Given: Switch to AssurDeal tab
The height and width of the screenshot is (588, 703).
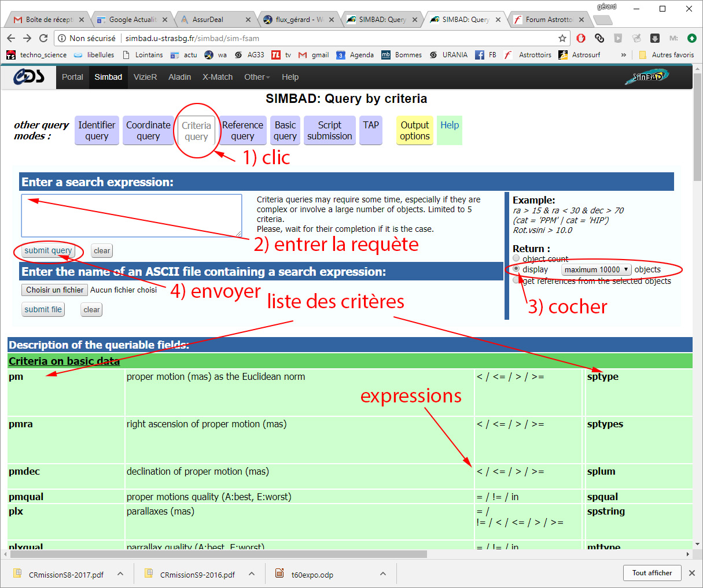Looking at the screenshot, I should [x=215, y=19].
